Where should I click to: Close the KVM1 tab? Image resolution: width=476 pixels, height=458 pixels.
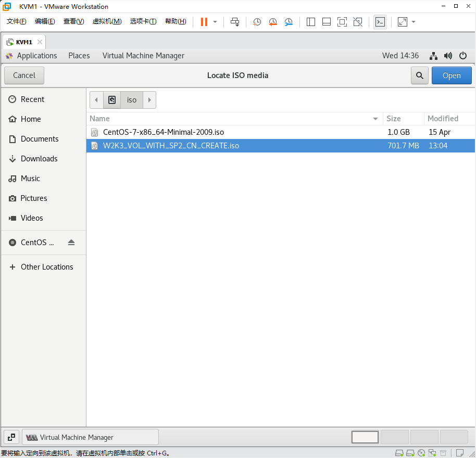(40, 42)
